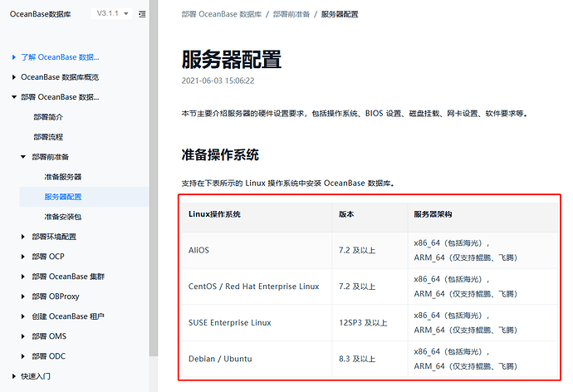Open 快速入门 sidebar item

coord(36,376)
